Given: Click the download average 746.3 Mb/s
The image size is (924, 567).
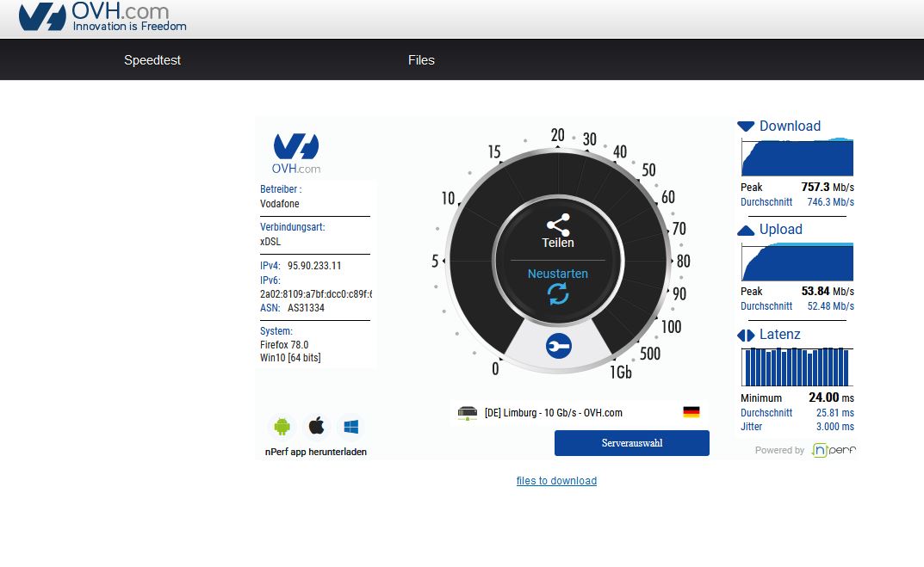Looking at the screenshot, I should pos(830,202).
